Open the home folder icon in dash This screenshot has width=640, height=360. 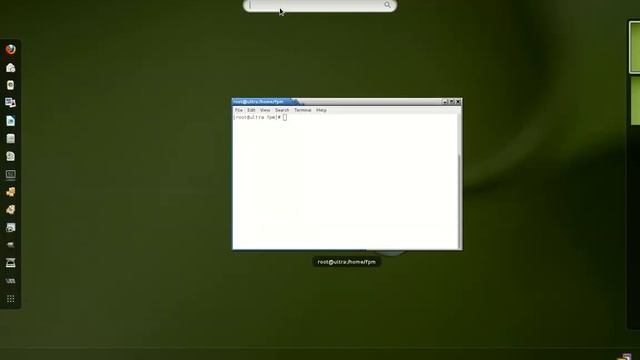point(11,67)
